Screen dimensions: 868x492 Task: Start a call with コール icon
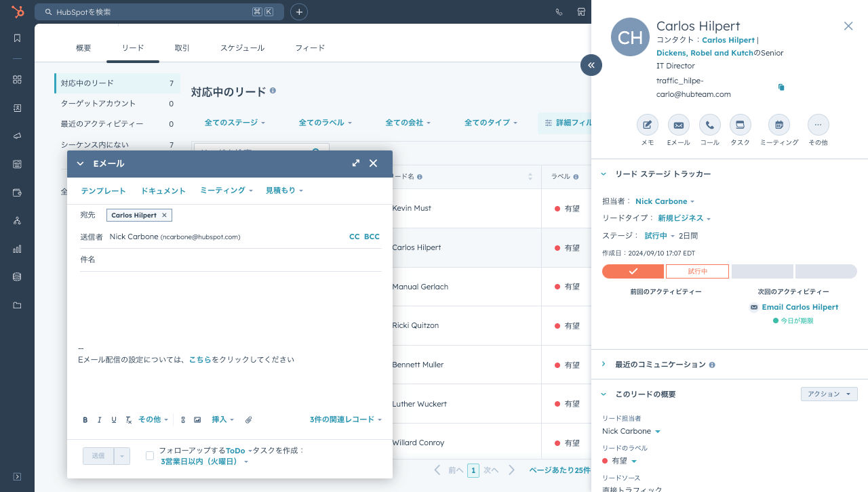tap(710, 125)
